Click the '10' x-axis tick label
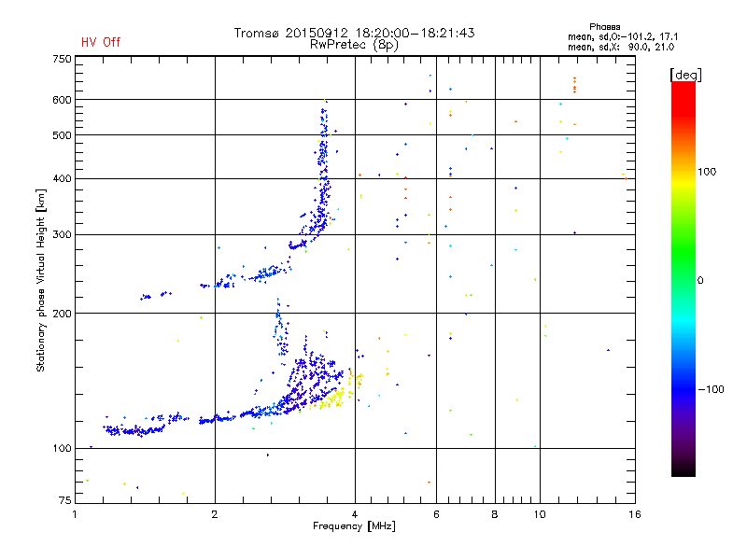The width and height of the screenshot is (747, 560). point(540,514)
